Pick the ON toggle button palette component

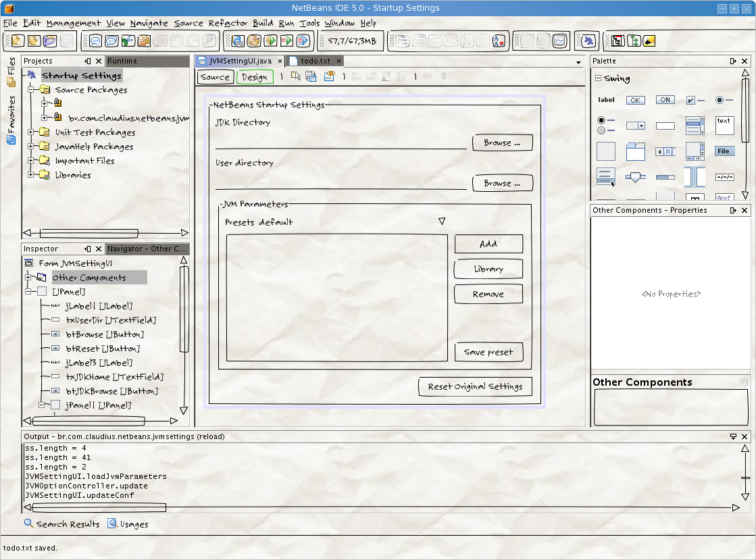tap(665, 100)
